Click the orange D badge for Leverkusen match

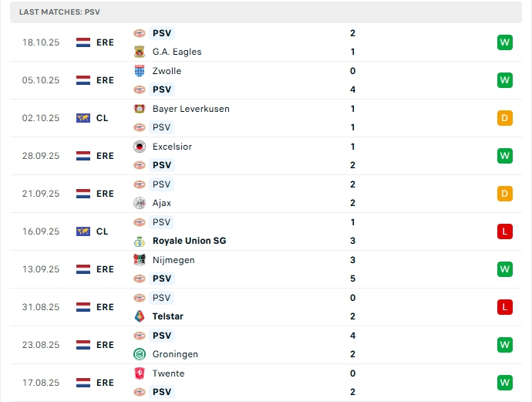505,118
